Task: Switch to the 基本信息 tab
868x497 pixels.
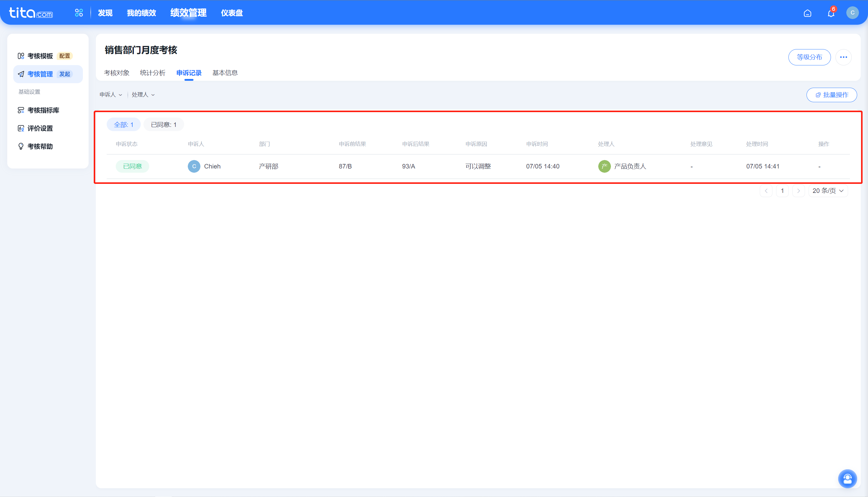Action: click(225, 73)
